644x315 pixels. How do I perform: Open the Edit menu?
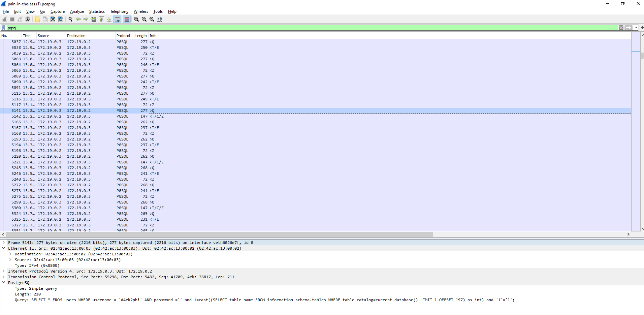click(x=18, y=11)
